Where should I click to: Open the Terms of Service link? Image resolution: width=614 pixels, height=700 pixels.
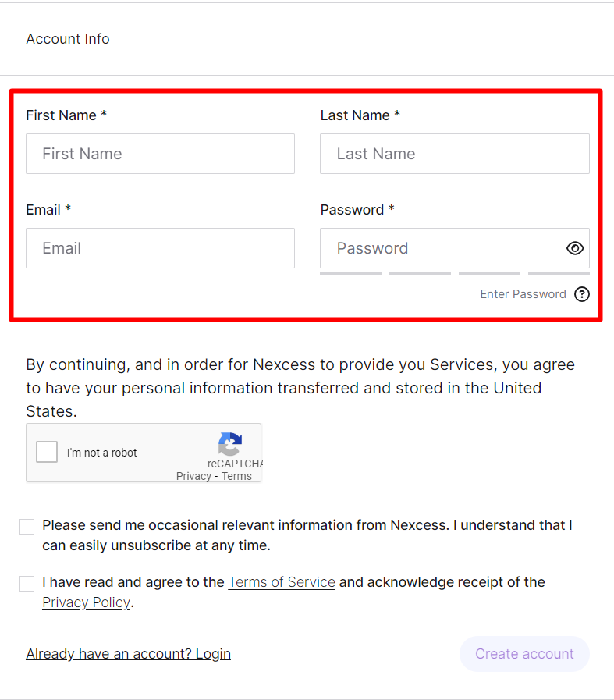tap(282, 582)
